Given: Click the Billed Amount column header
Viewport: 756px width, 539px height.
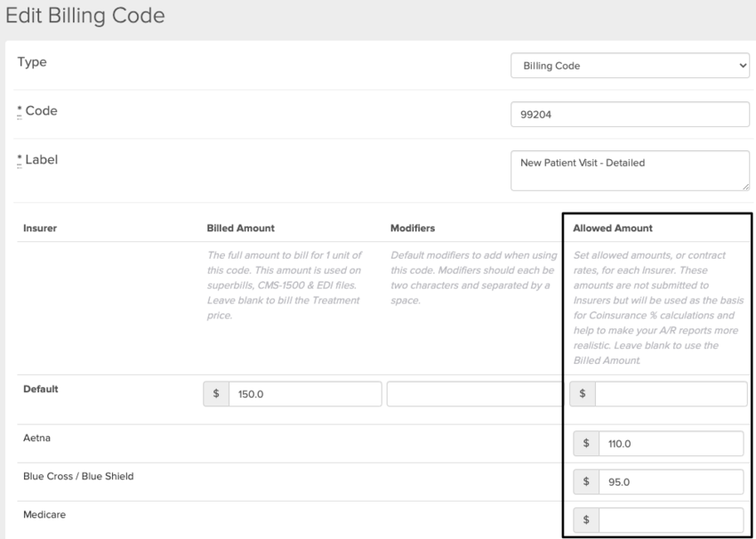Looking at the screenshot, I should (240, 229).
